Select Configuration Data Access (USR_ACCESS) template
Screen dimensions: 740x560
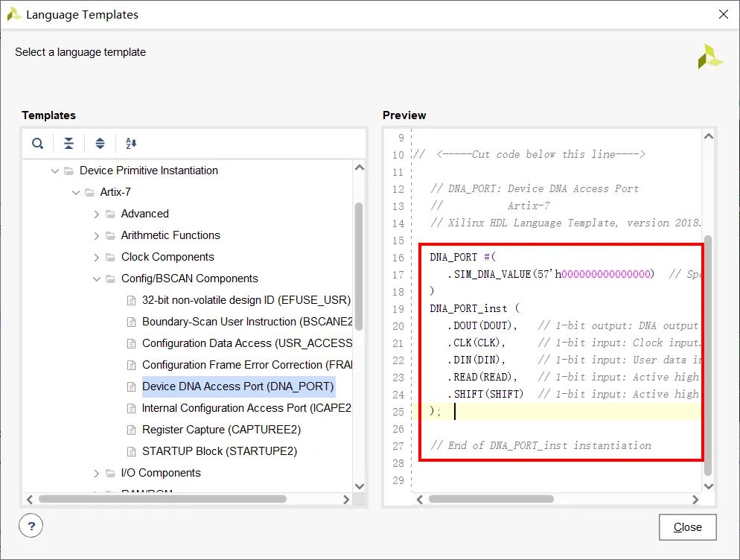point(247,343)
